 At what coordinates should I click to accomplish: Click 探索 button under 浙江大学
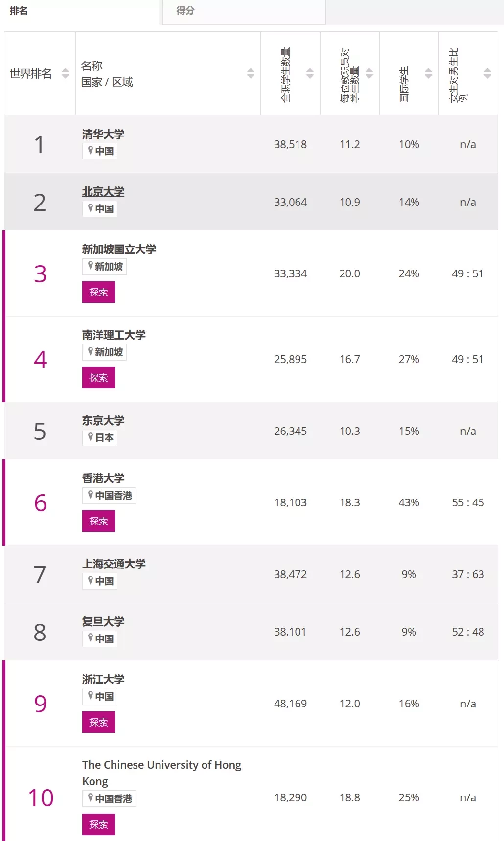tap(98, 722)
